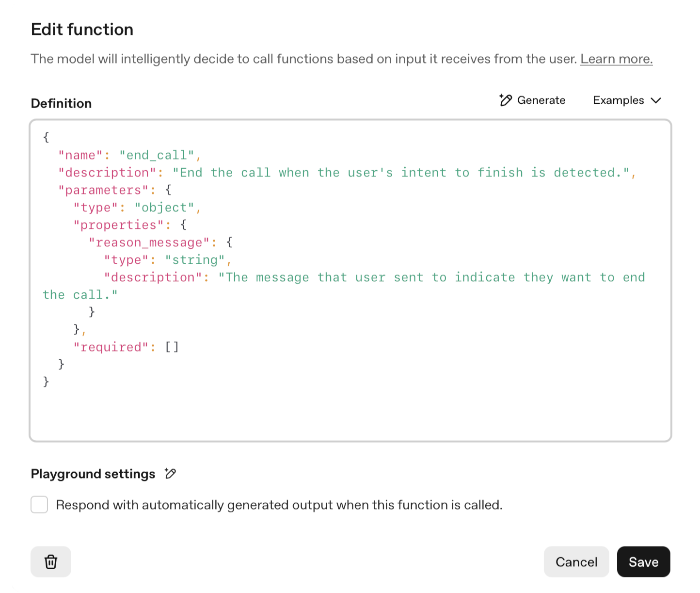Click the Generate magic pen icon
This screenshot has height=593, width=700.
coord(506,100)
